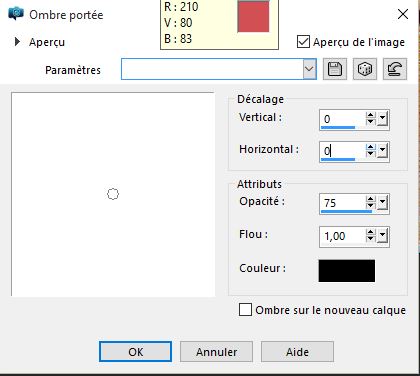
Task: Toggle the Aperçu de l'image checkbox
Action: 303,42
